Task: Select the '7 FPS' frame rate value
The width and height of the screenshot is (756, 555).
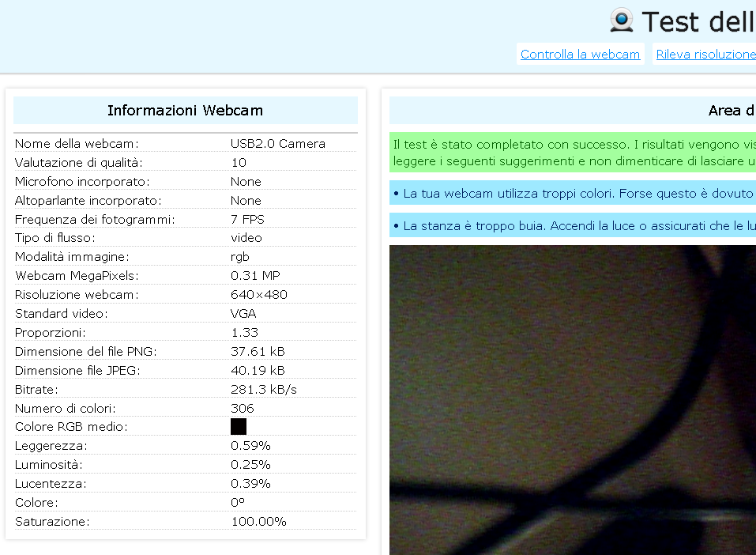Action: [x=247, y=220]
